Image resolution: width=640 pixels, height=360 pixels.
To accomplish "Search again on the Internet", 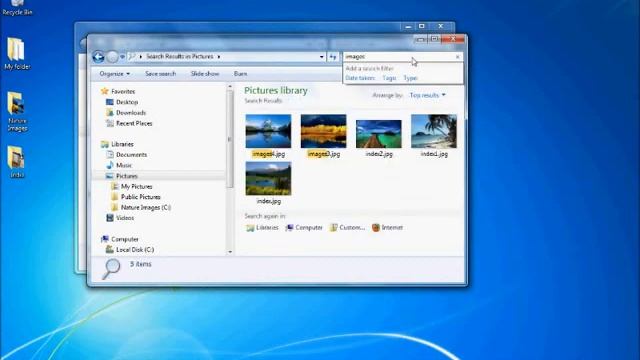I will [x=387, y=228].
